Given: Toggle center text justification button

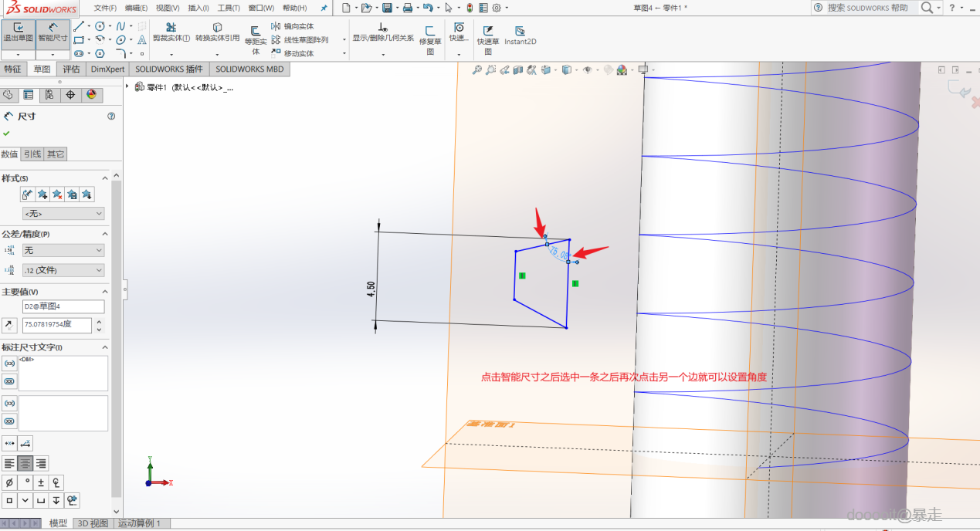Looking at the screenshot, I should [x=25, y=463].
